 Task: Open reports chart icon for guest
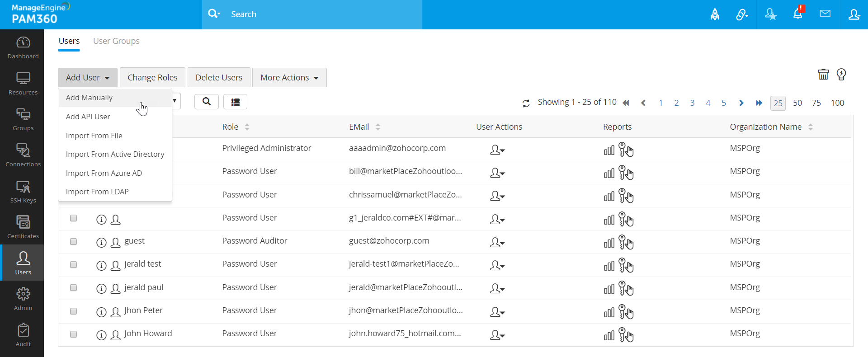609,243
